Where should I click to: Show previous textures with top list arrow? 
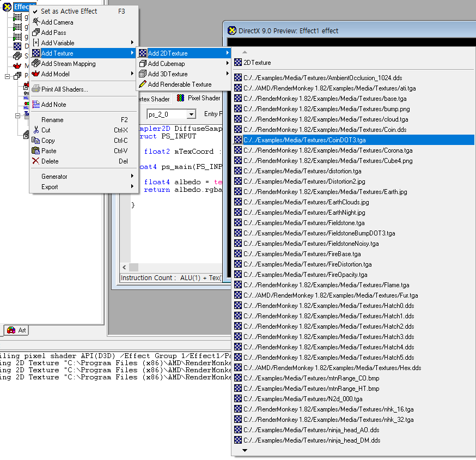click(245, 52)
